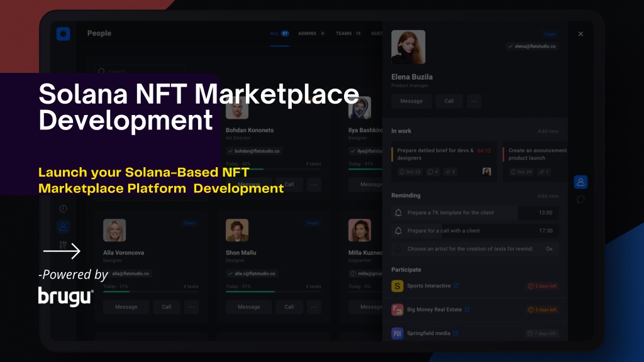
Task: Click the Big Money Real Estate logo
Action: [397, 310]
